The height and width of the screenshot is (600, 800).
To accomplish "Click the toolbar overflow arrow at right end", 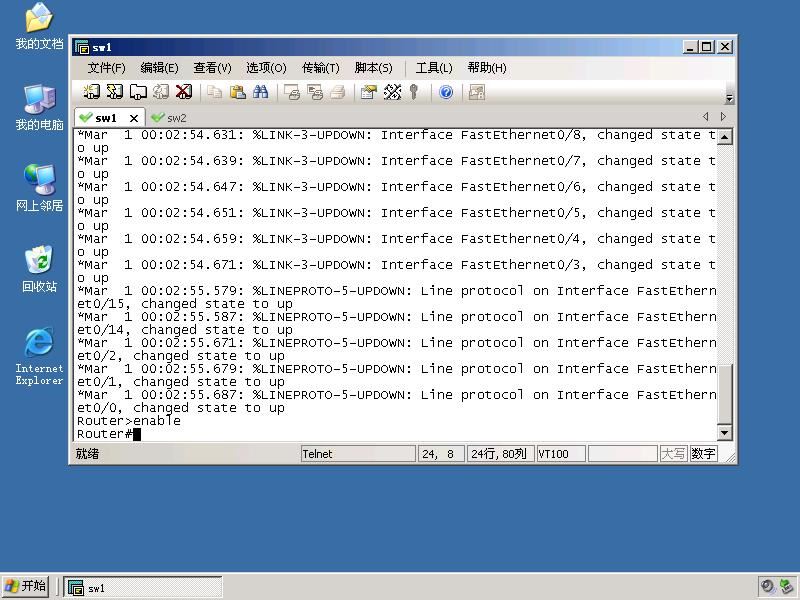I will (730, 98).
